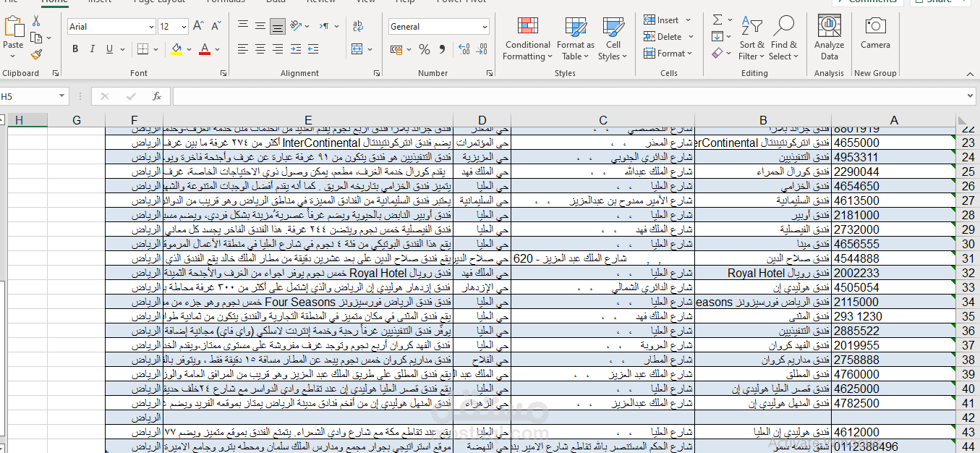Image resolution: width=980 pixels, height=453 pixels.
Task: Toggle the highlighted Bottom Align button
Action: pos(278,27)
